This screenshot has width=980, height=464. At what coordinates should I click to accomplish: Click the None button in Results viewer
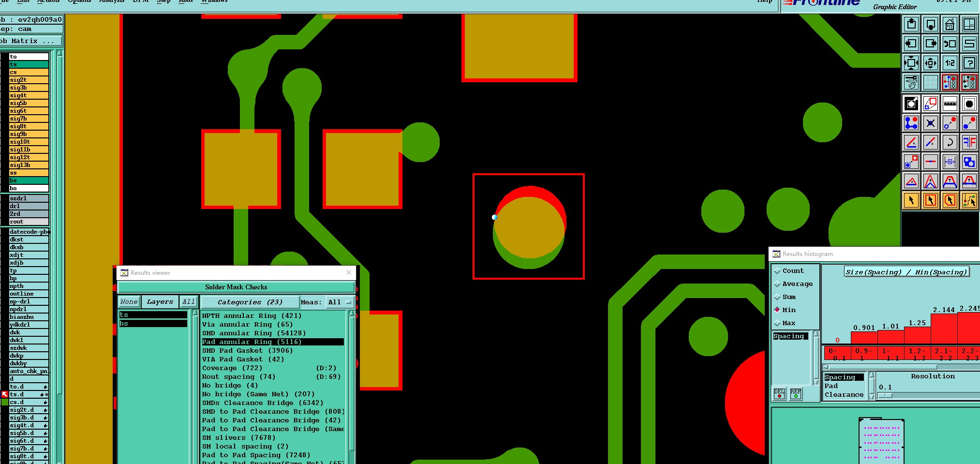click(129, 302)
